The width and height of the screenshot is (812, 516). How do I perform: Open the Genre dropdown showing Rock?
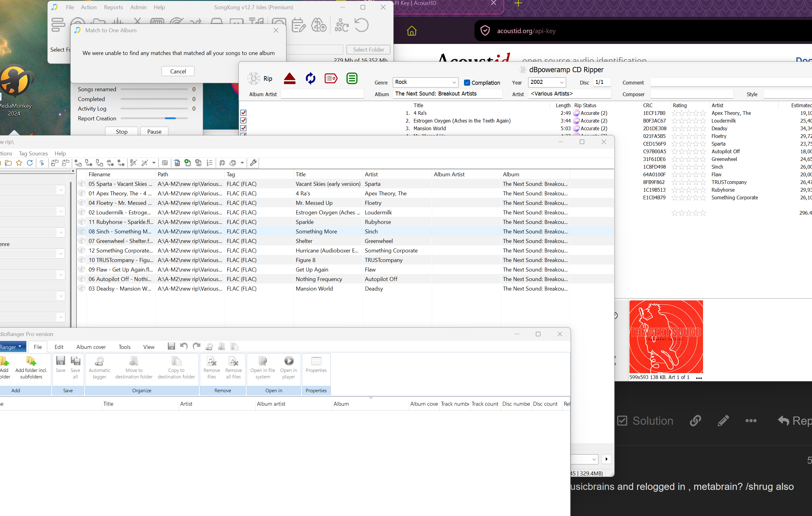(454, 82)
